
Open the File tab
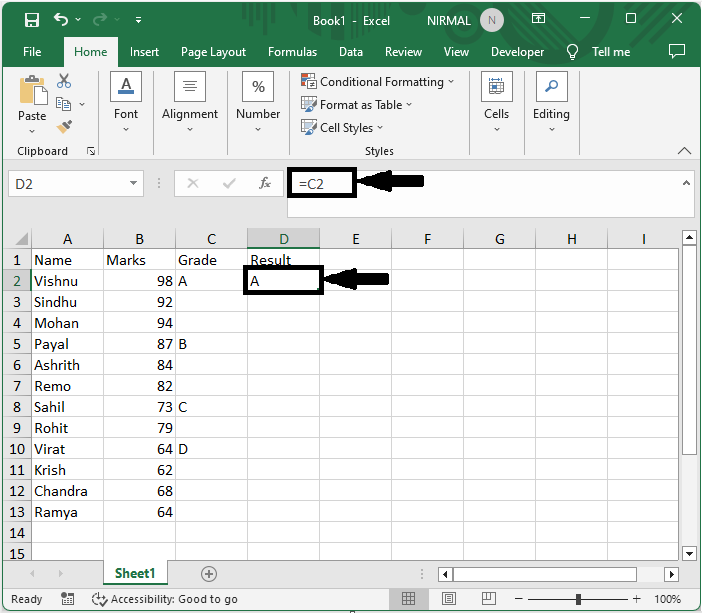coord(32,52)
